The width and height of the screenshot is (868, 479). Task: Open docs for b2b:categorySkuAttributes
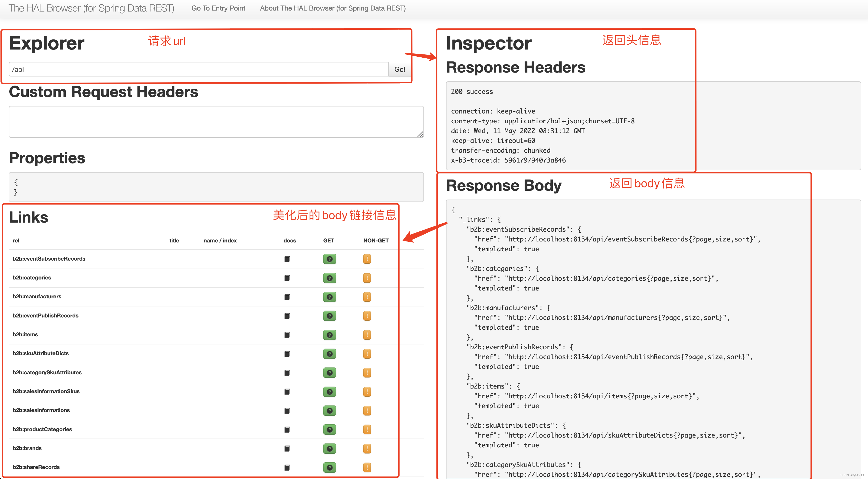287,373
